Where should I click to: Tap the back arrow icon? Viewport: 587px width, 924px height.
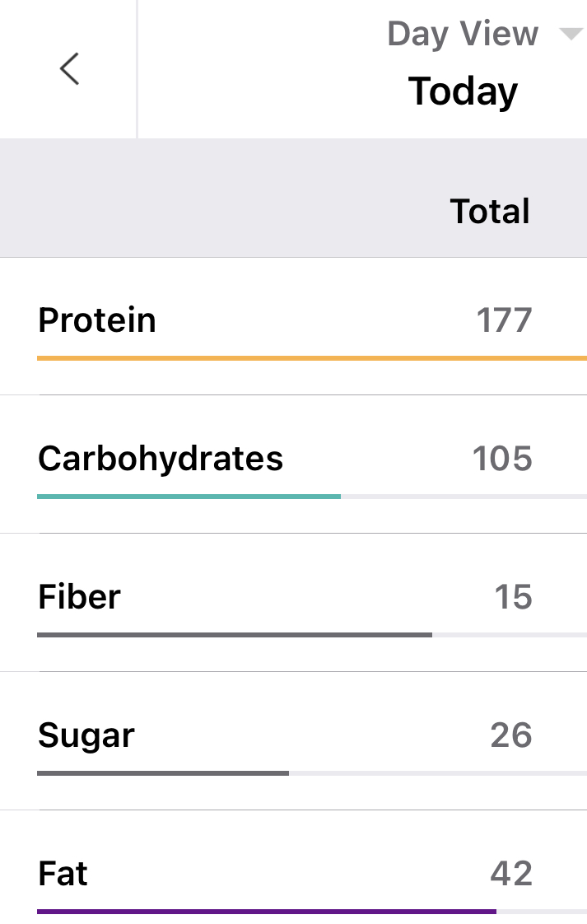(x=69, y=68)
